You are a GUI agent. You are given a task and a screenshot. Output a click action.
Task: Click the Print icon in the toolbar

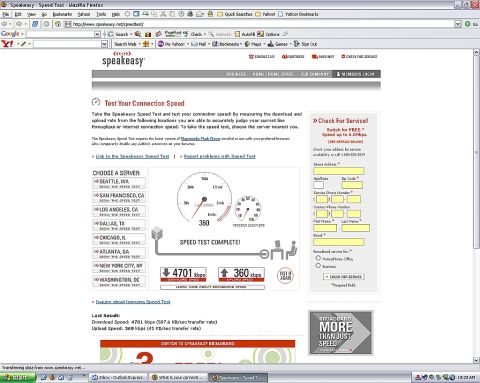pyautogui.click(x=190, y=14)
